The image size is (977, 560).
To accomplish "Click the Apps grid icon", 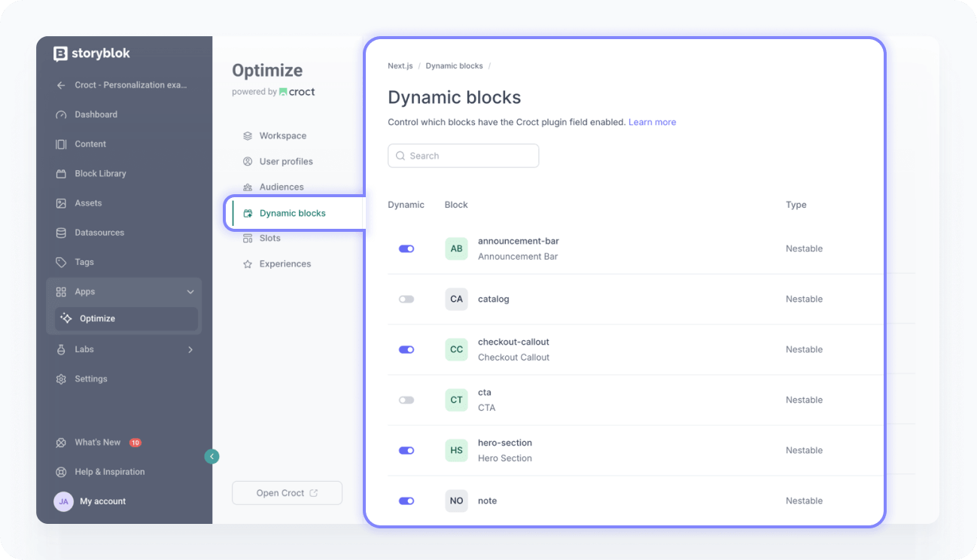I will tap(61, 291).
